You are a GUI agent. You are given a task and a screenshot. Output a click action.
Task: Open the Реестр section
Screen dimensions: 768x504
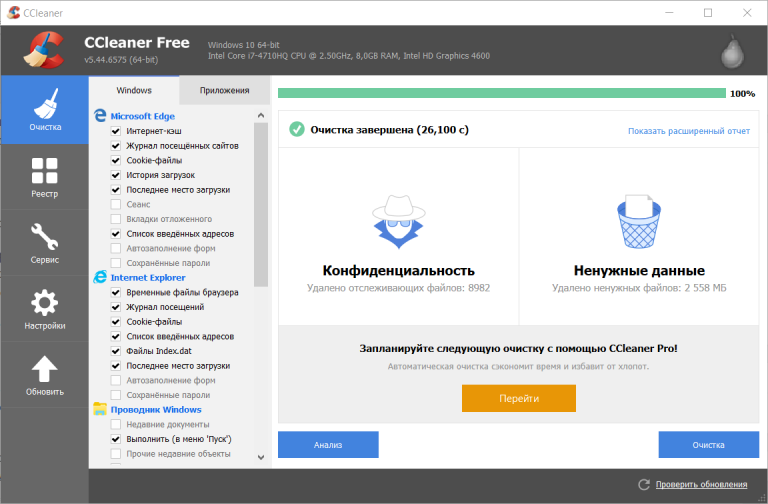point(45,177)
